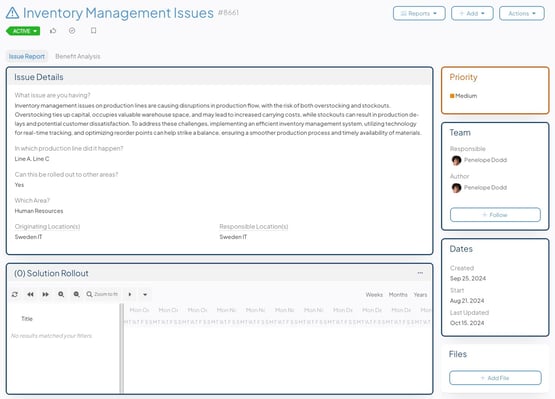Open the Actions dropdown menu
This screenshot has width=555, height=399.
coord(522,13)
